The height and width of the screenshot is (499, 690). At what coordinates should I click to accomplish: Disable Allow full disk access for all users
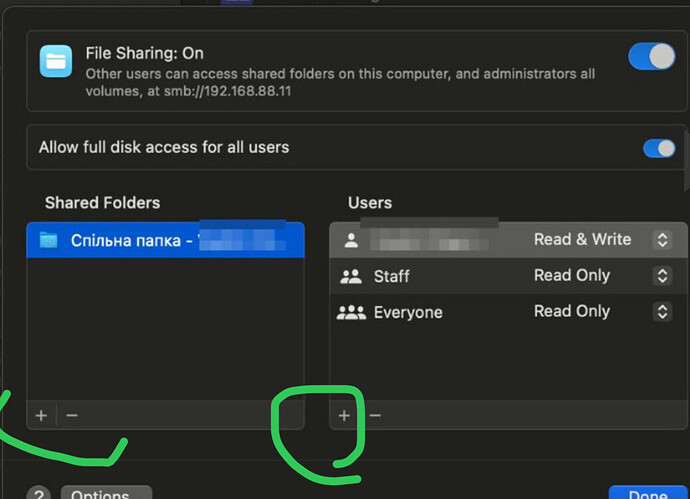pyautogui.click(x=659, y=148)
